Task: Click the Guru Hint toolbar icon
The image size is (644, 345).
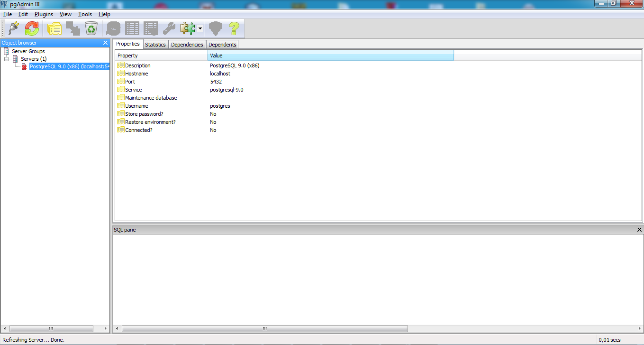Action: pyautogui.click(x=216, y=28)
